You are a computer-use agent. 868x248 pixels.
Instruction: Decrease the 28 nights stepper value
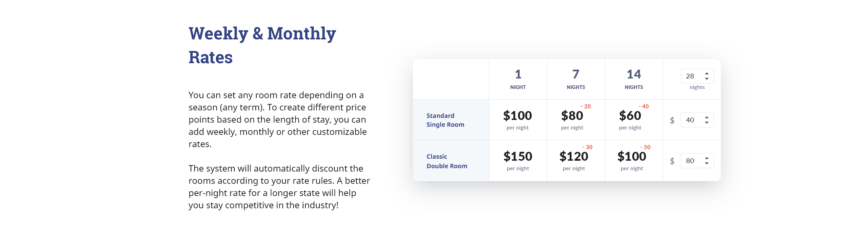707,79
